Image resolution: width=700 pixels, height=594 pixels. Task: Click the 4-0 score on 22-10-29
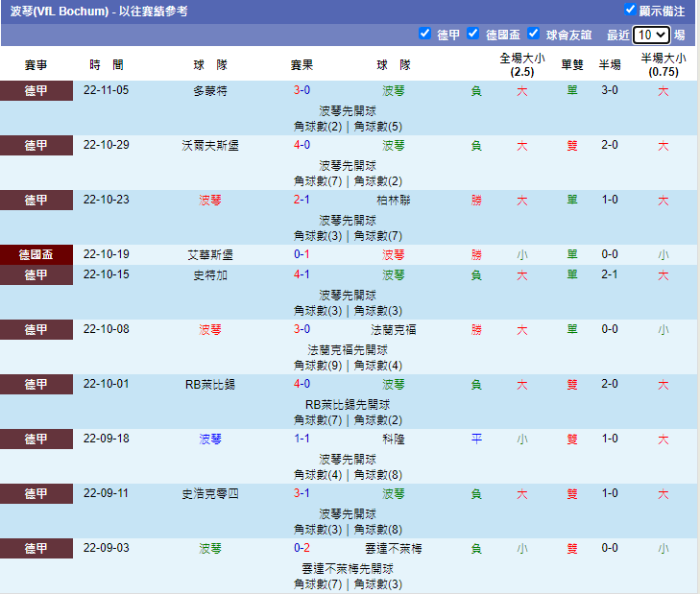point(302,145)
